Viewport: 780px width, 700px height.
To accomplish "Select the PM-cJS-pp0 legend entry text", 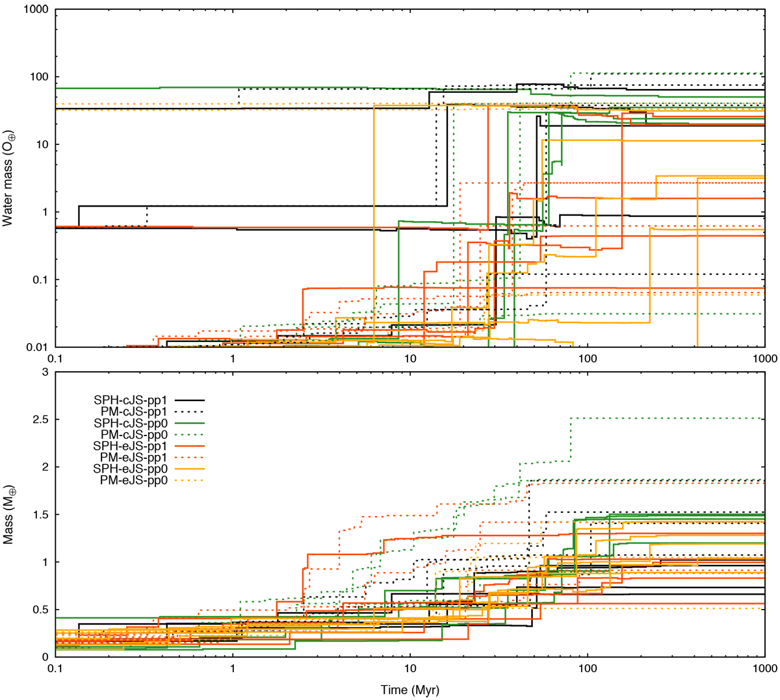I will (x=133, y=435).
